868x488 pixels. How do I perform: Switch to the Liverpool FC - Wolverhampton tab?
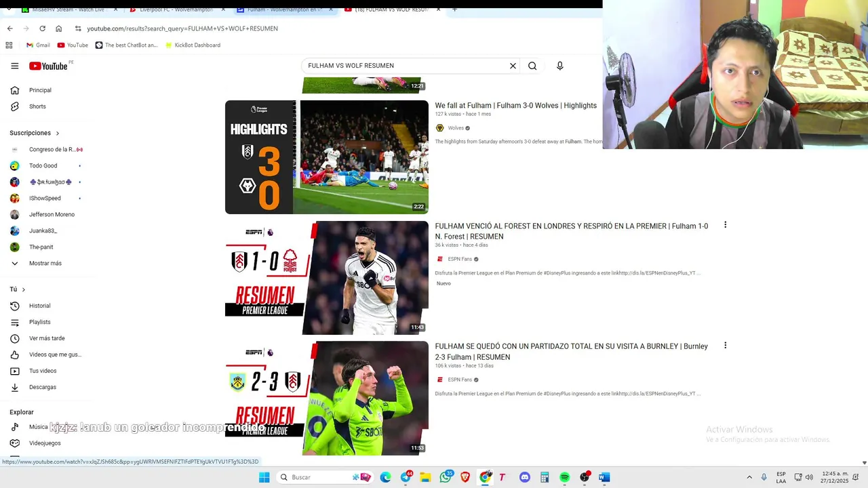click(175, 9)
